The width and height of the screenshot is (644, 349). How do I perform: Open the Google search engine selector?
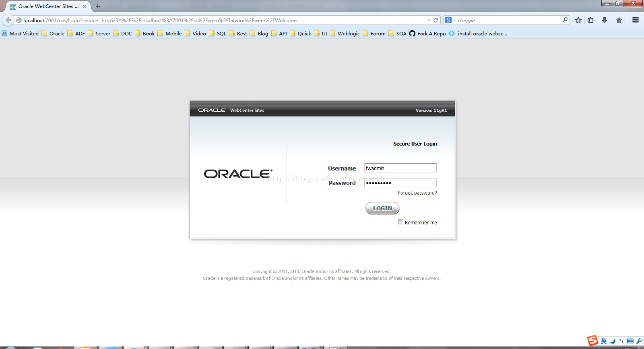[450, 20]
